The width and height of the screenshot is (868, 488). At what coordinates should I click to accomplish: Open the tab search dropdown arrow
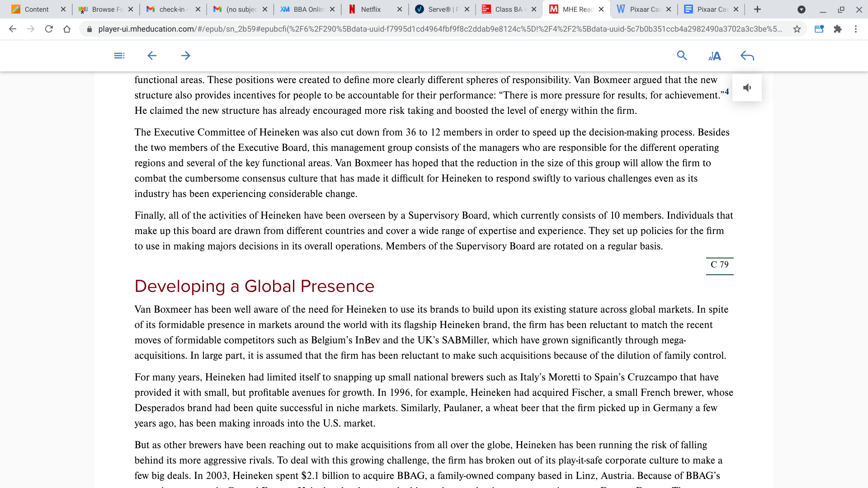point(802,9)
